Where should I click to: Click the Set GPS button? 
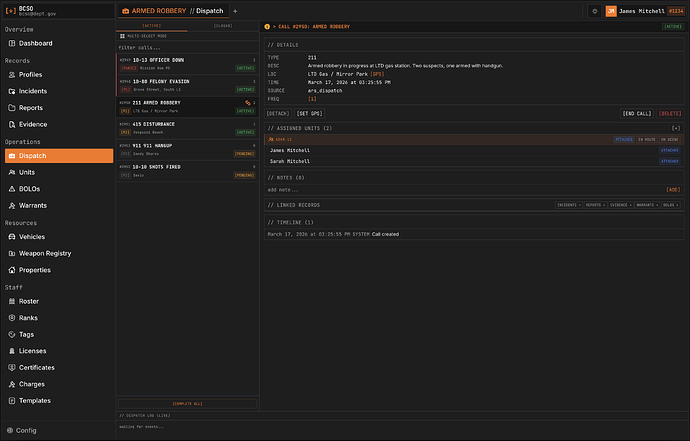[309, 114]
